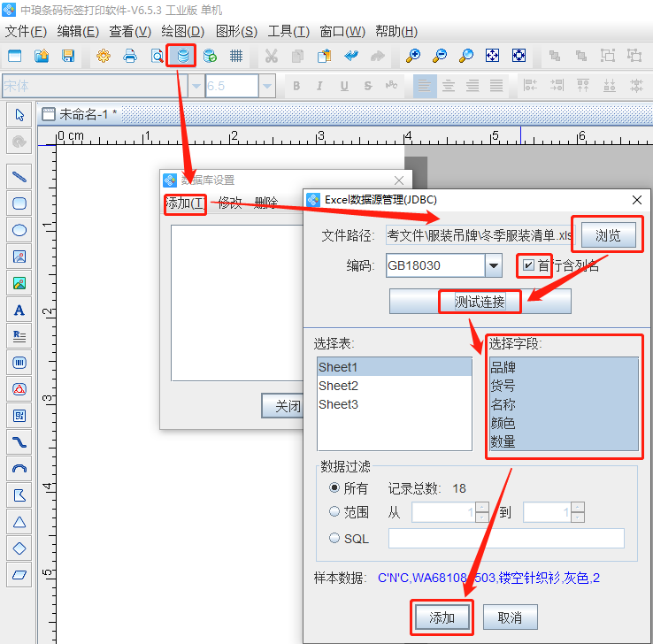This screenshot has height=644, width=653.
Task: Click the 浏览 browse button
Action: (x=608, y=235)
